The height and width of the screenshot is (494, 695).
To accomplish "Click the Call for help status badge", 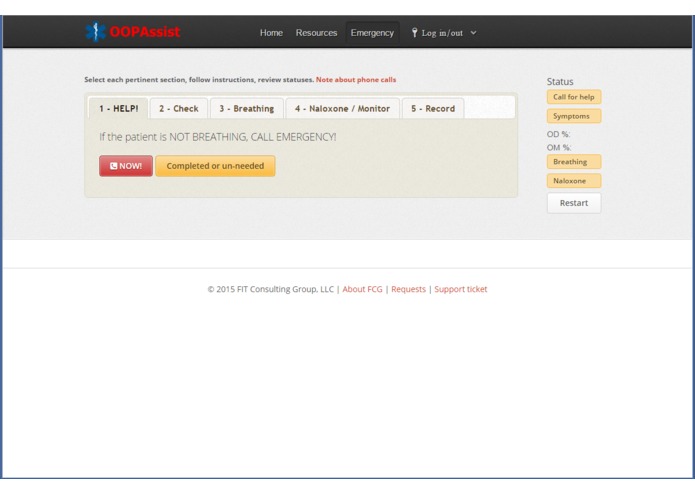I will pos(574,97).
